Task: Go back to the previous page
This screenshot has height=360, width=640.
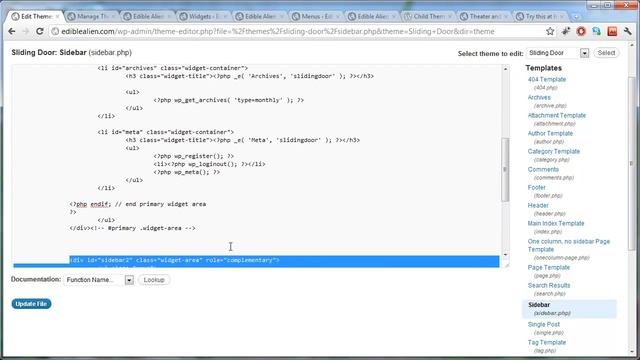Action: 12,31
